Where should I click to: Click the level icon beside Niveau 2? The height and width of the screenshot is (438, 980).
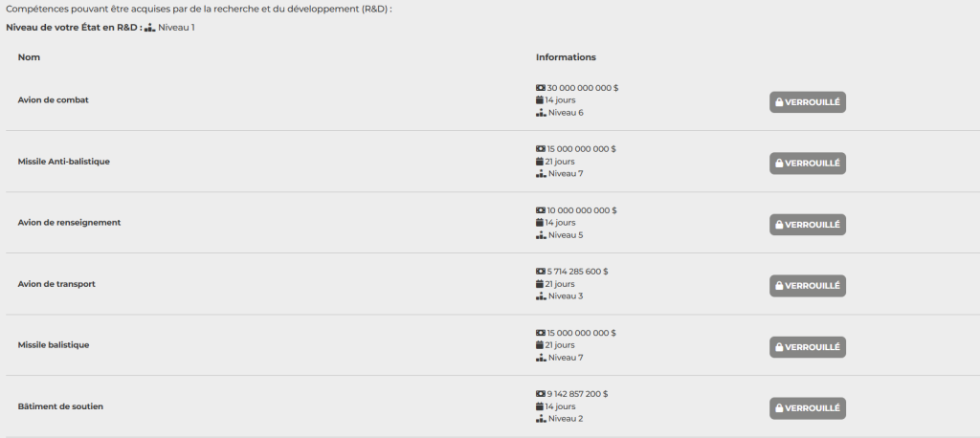pos(542,419)
